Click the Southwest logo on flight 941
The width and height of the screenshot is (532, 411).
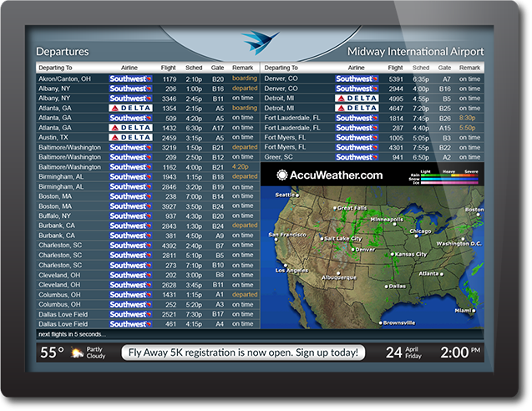click(357, 158)
